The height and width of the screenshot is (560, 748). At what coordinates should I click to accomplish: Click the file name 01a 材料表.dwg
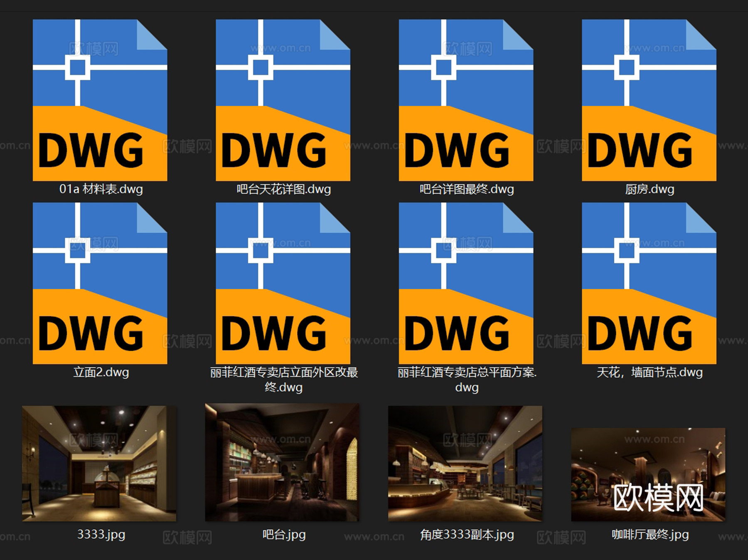(x=101, y=189)
